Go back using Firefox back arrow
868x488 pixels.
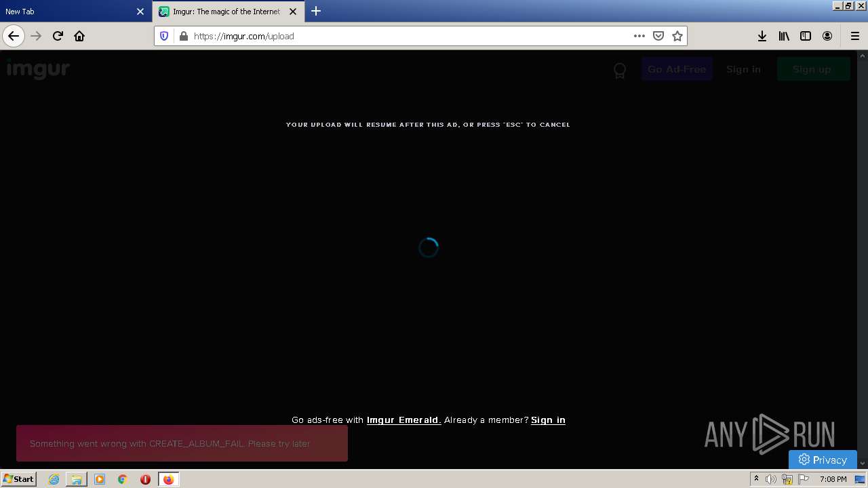coord(14,36)
